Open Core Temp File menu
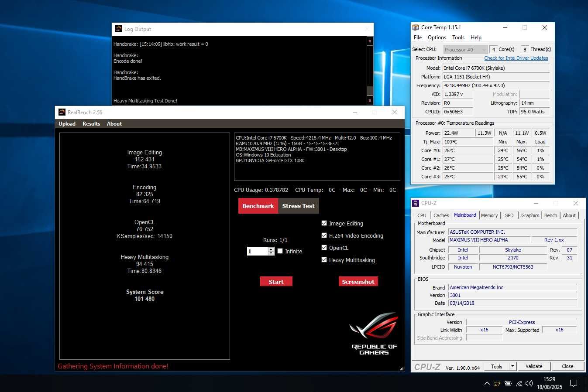This screenshot has width=588, height=392. pyautogui.click(x=418, y=37)
